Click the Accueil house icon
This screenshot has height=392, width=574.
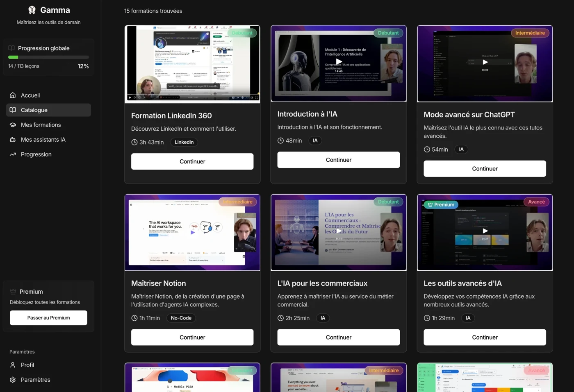13,95
